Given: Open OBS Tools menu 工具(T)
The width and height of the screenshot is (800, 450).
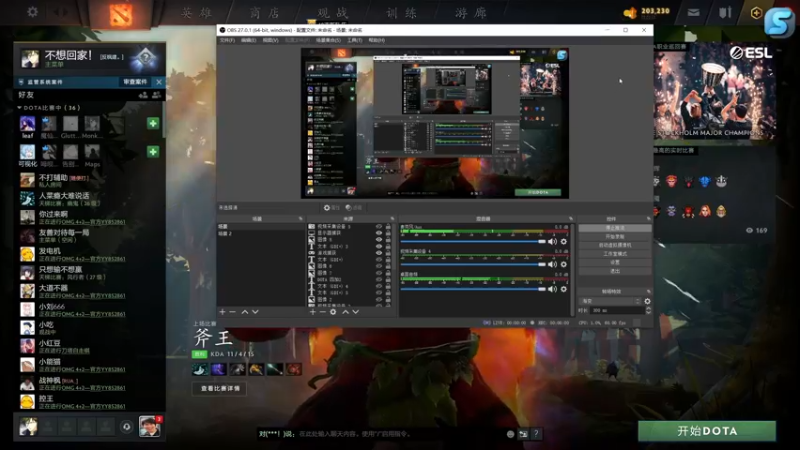Looking at the screenshot, I should pyautogui.click(x=355, y=40).
